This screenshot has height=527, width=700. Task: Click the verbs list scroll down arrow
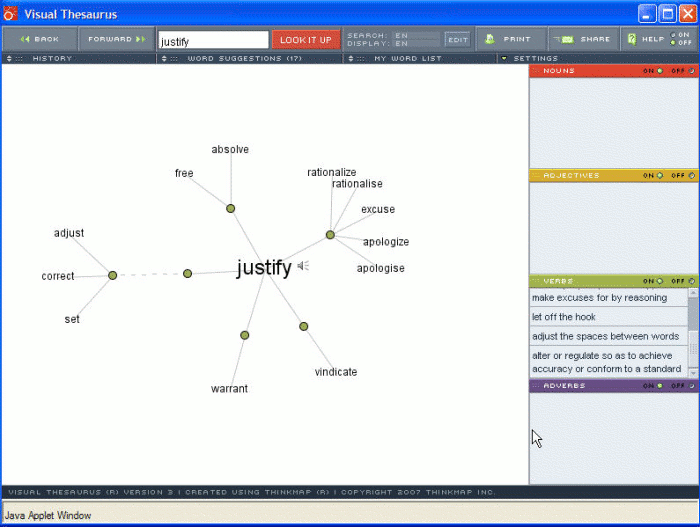tap(693, 372)
